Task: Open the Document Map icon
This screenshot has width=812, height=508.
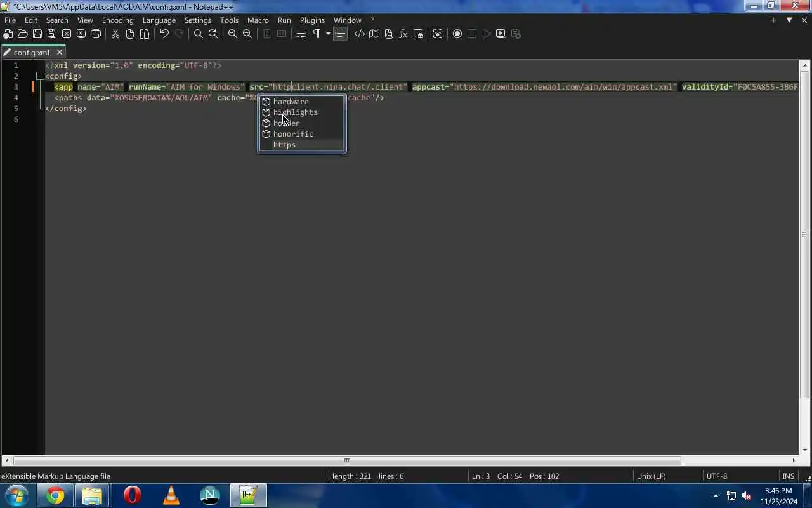Action: coord(374,34)
